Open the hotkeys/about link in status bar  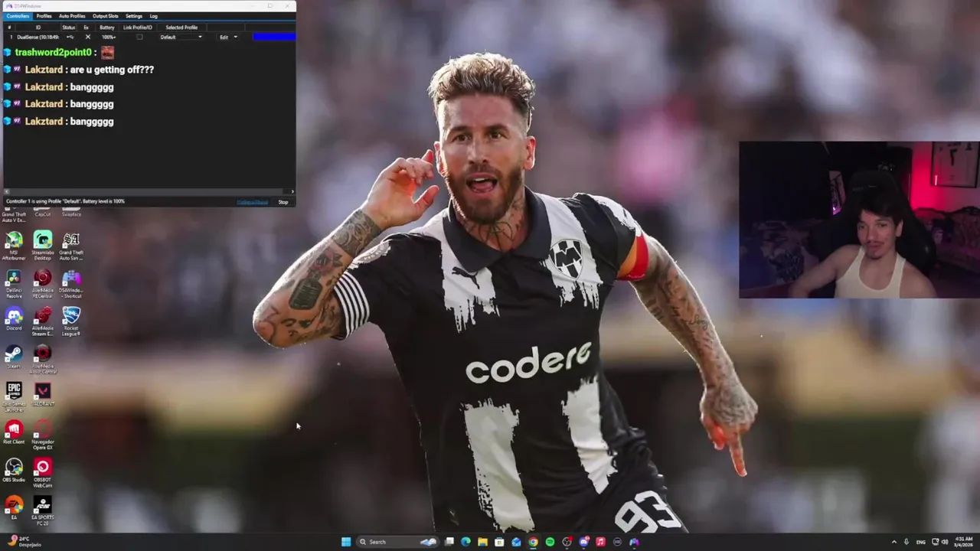pyautogui.click(x=252, y=202)
